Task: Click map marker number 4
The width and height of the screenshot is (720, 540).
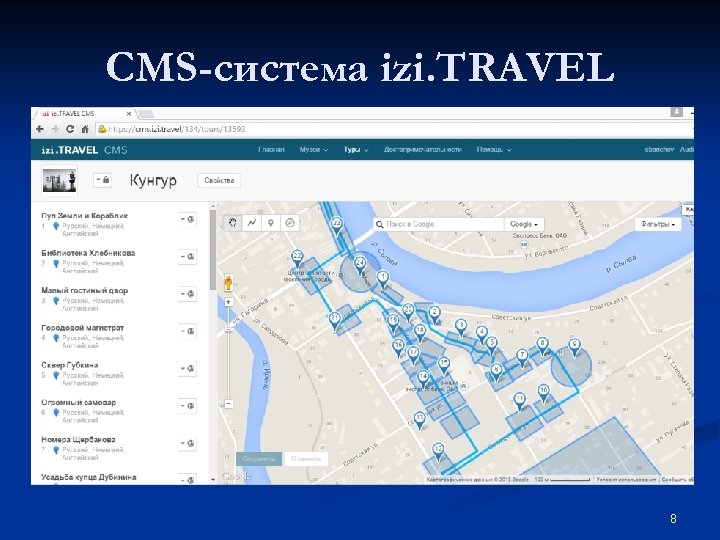Action: (x=481, y=333)
